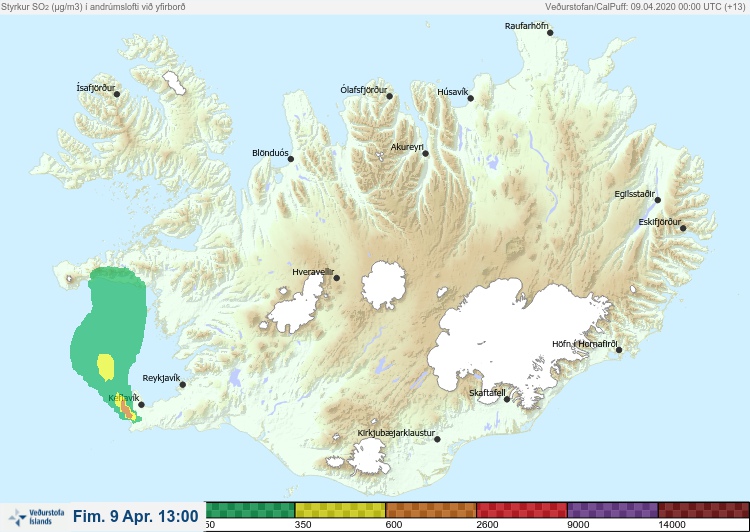Click the Ísafjörður label
This screenshot has width=750, height=532.
pos(96,88)
